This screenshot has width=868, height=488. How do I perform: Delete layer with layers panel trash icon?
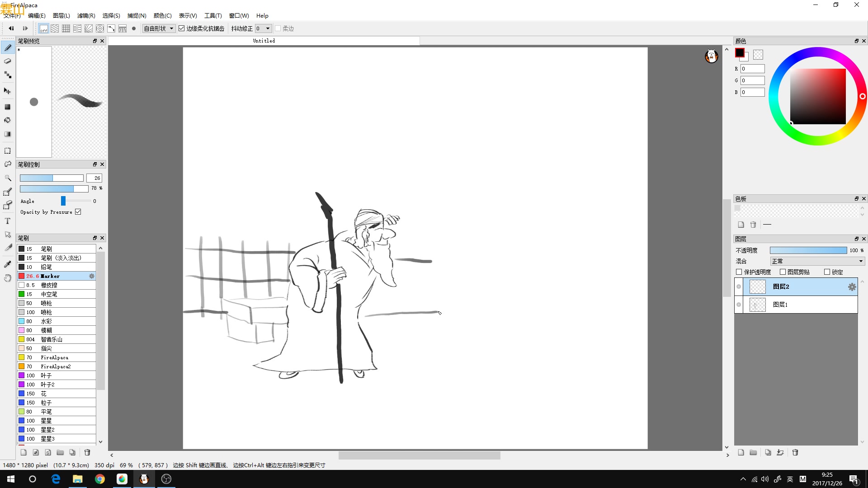click(795, 452)
